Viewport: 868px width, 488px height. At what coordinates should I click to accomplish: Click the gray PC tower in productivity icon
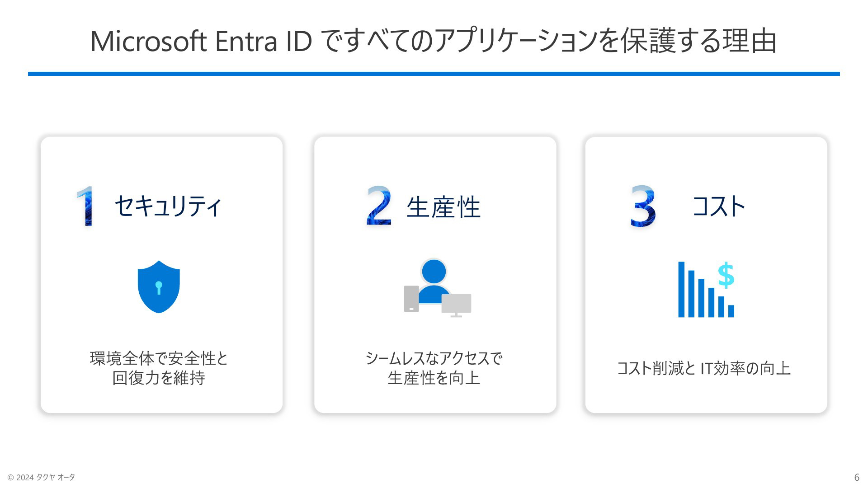click(411, 299)
